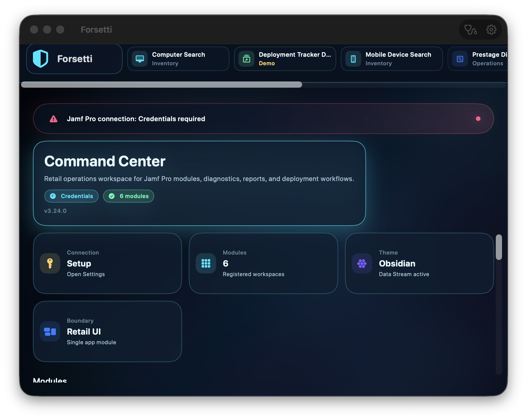This screenshot has height=420, width=527.
Task: Click the red warning triangle icon
Action: 53,119
